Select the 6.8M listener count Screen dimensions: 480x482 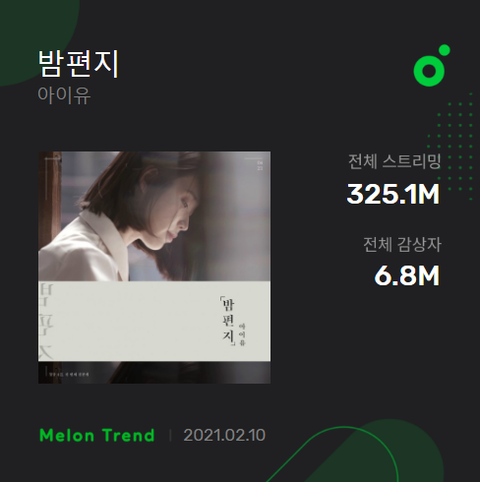(x=407, y=276)
